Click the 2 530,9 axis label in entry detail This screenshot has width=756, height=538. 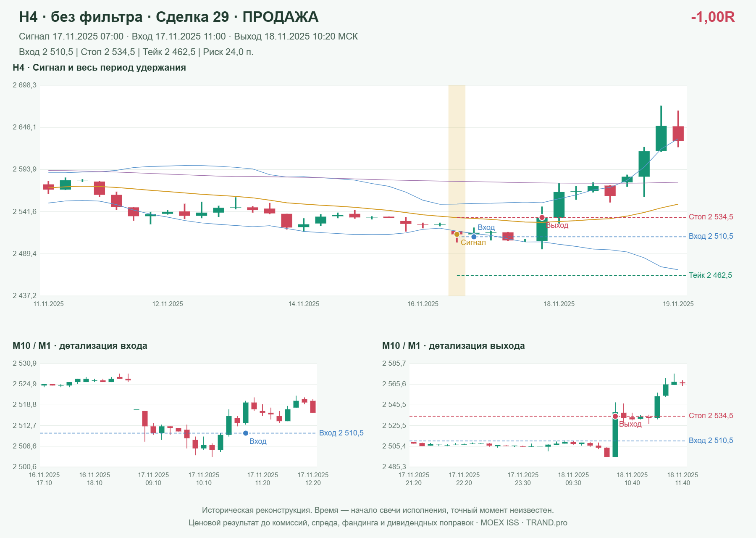click(24, 364)
